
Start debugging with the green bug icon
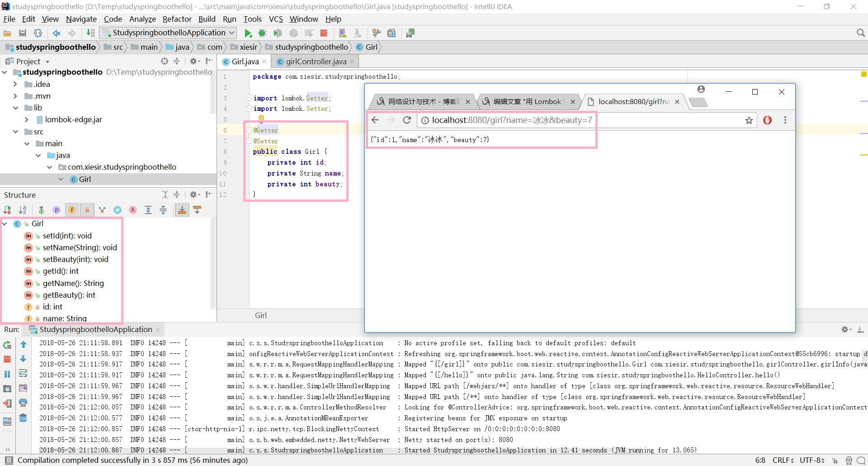(x=262, y=33)
